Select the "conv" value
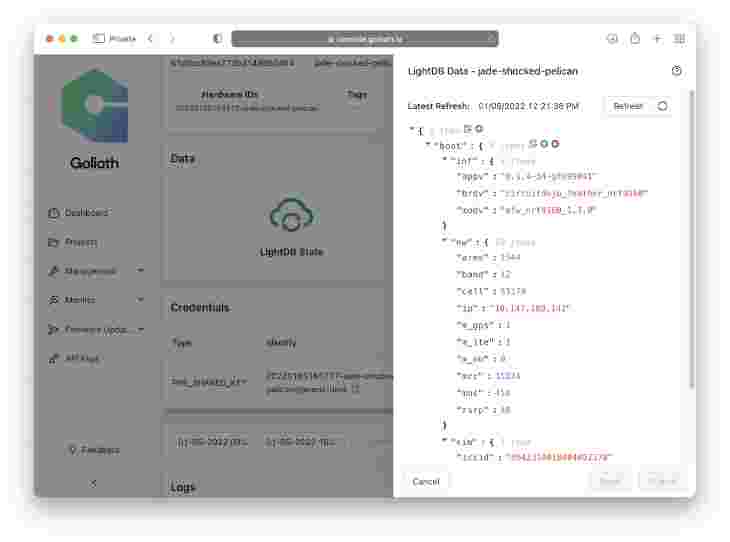This screenshot has height=542, width=730. [x=548, y=210]
